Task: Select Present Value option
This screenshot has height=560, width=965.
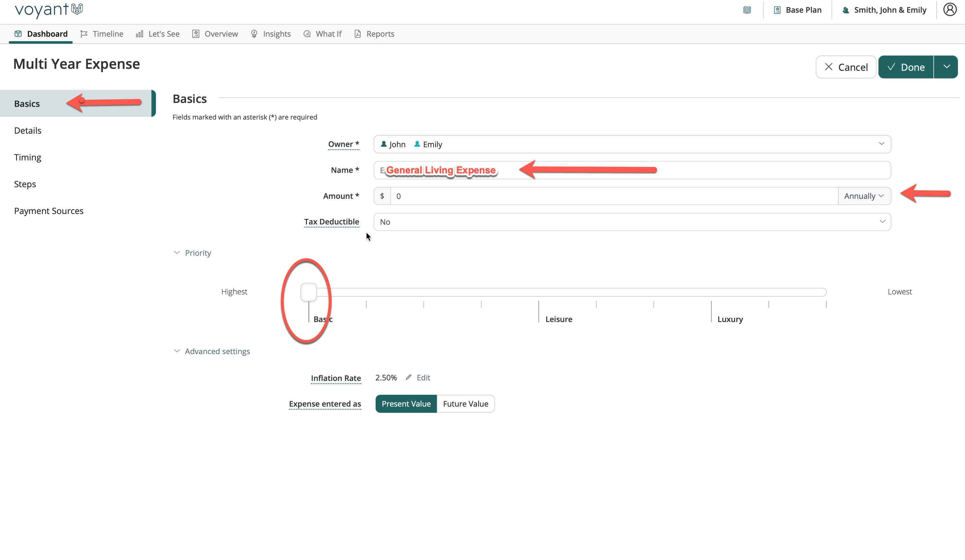Action: [406, 404]
